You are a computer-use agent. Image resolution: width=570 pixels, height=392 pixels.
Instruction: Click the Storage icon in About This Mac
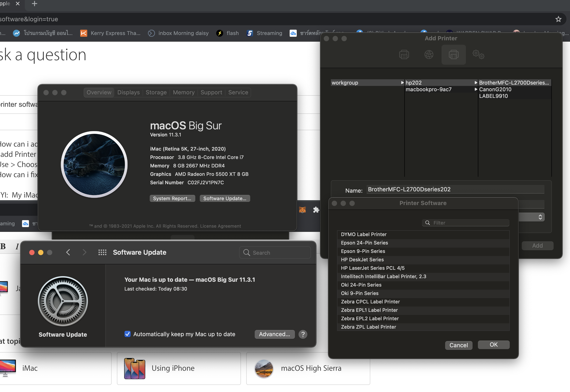click(x=156, y=92)
